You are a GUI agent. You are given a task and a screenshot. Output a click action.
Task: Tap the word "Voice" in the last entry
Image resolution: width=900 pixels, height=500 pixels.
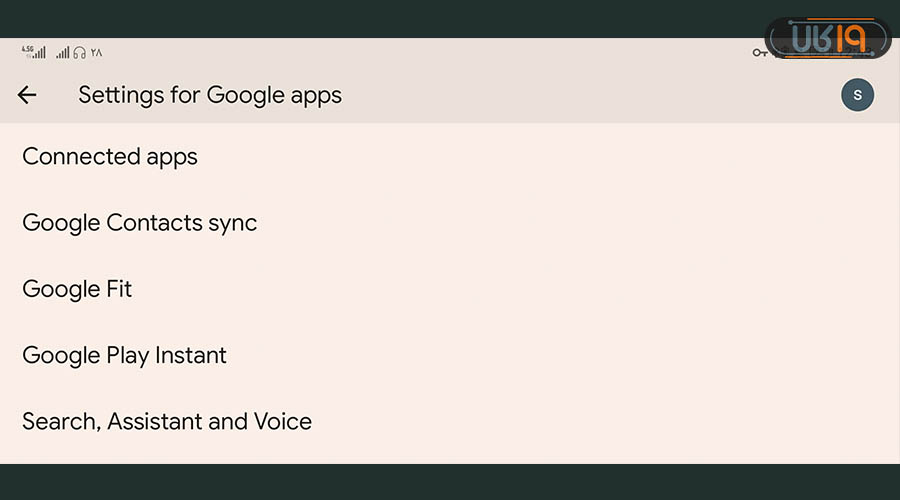tap(283, 421)
